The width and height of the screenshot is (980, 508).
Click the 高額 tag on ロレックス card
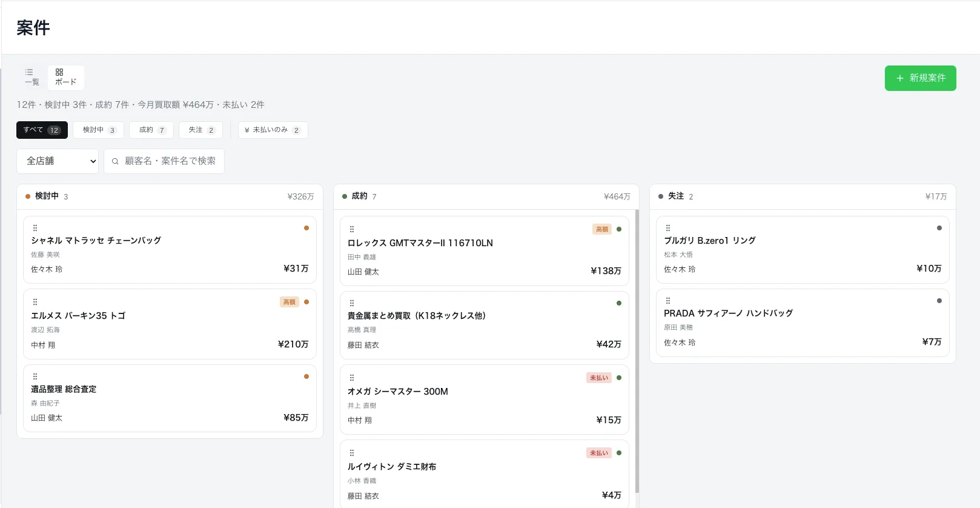tap(602, 229)
